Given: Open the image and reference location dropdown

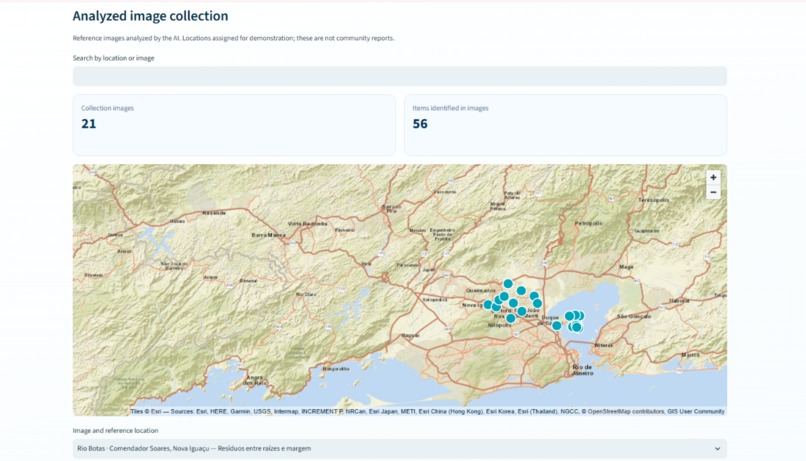Looking at the screenshot, I should coord(399,448).
